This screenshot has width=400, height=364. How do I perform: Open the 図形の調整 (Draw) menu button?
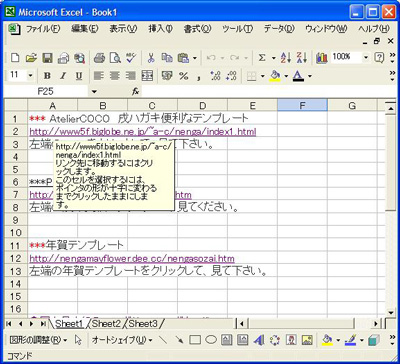click(x=38, y=340)
